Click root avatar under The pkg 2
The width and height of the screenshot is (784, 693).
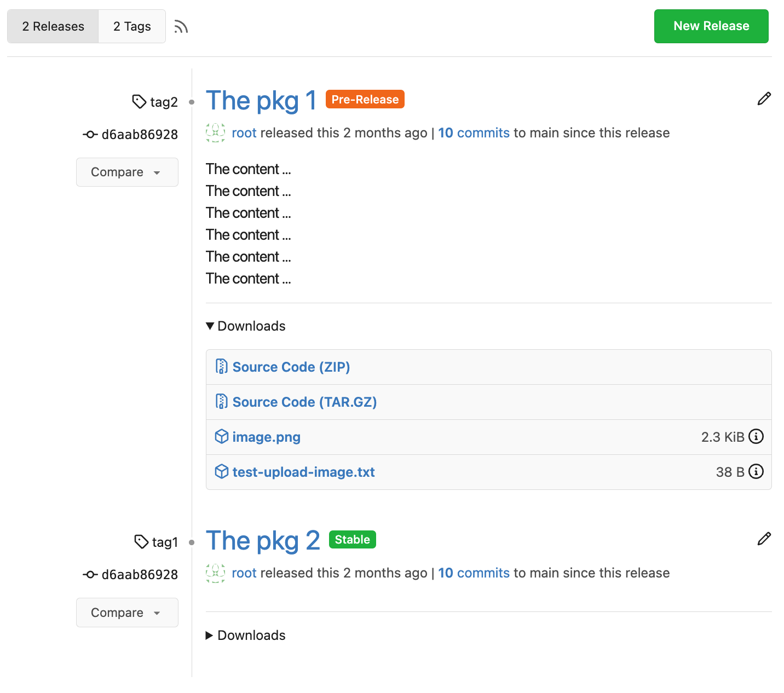click(215, 573)
